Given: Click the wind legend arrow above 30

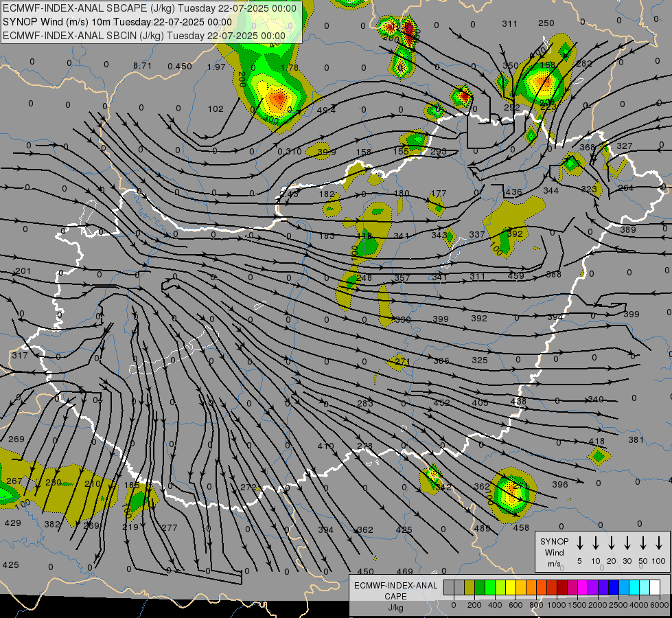Looking at the screenshot, I should coord(627,543).
